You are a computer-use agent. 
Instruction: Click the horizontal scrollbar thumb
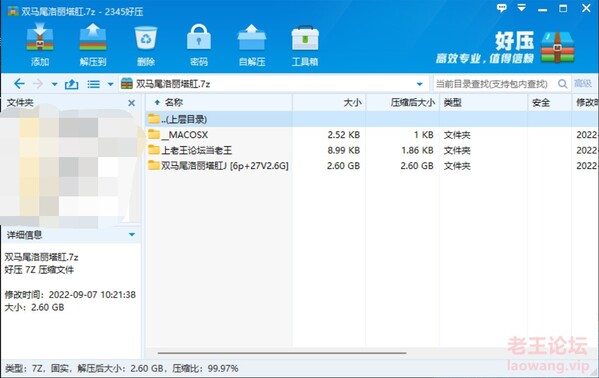(x=282, y=353)
